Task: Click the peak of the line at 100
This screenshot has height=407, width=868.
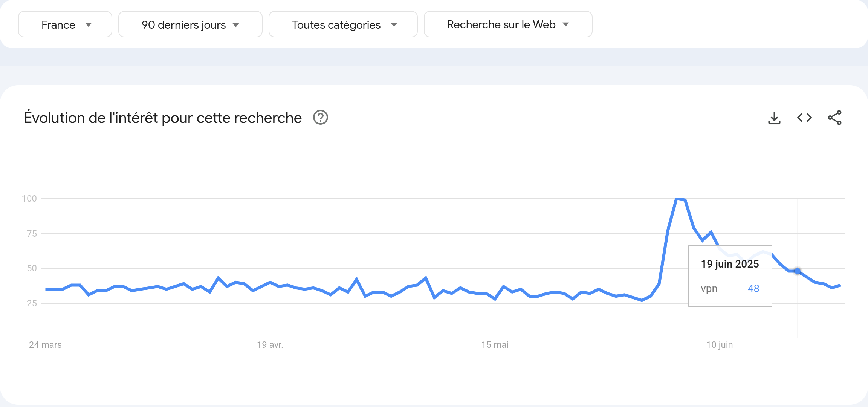Action: [680, 199]
